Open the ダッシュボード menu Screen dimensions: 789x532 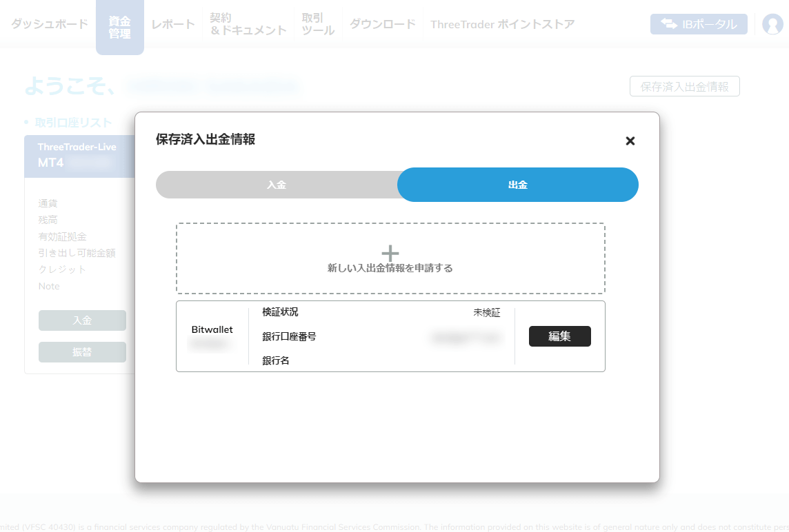(x=50, y=23)
